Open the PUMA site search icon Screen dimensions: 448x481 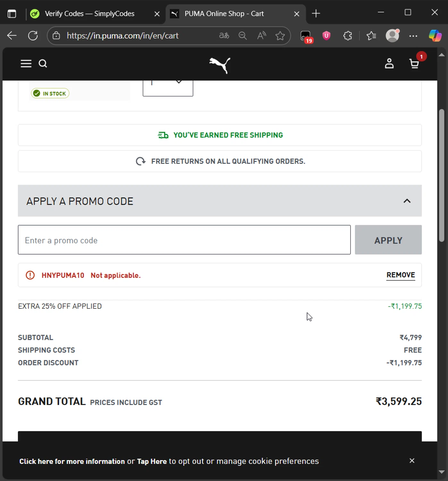point(43,63)
